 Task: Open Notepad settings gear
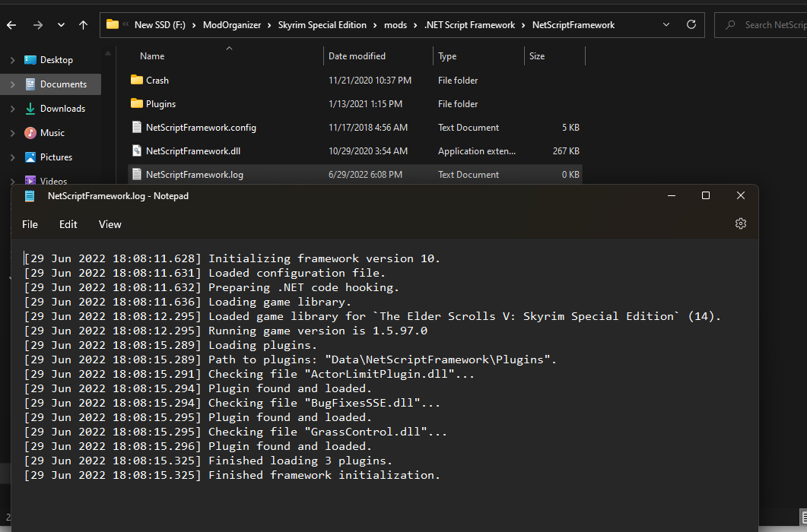(x=741, y=223)
